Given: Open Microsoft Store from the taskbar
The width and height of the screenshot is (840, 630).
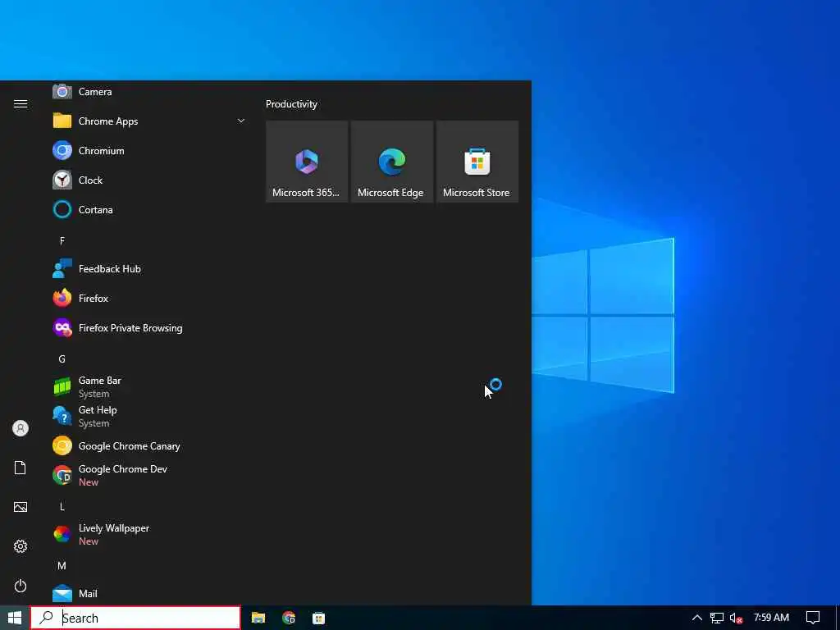Looking at the screenshot, I should [319, 618].
